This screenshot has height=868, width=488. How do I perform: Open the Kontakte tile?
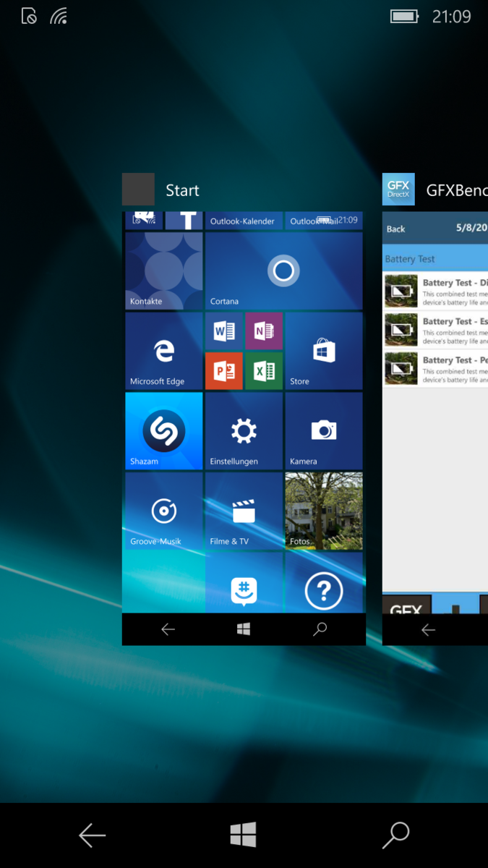click(x=164, y=271)
